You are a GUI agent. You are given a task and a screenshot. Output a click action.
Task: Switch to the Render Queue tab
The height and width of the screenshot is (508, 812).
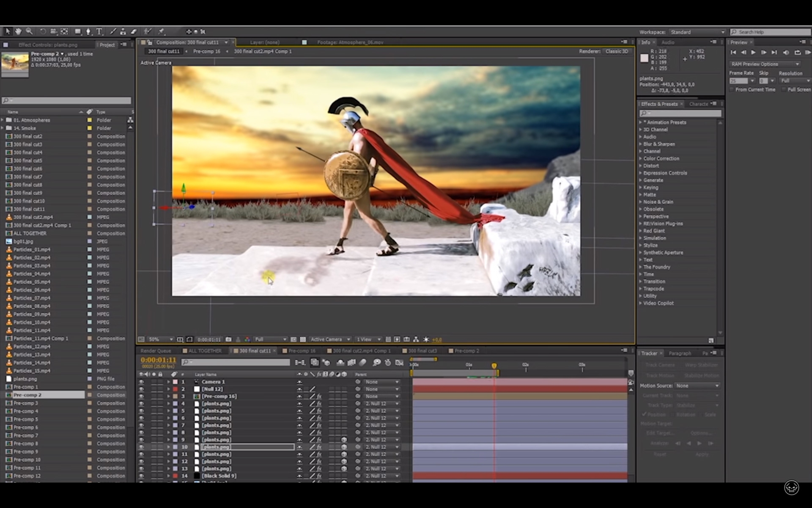(156, 351)
